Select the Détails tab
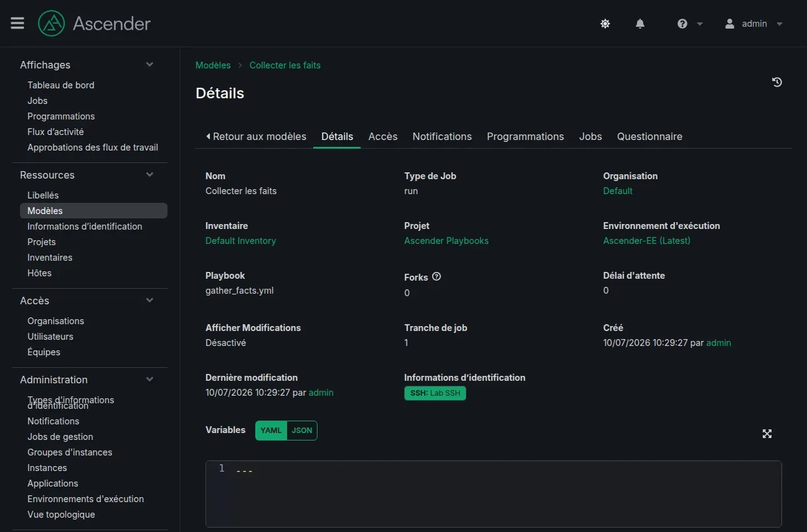The width and height of the screenshot is (807, 532). point(337,136)
